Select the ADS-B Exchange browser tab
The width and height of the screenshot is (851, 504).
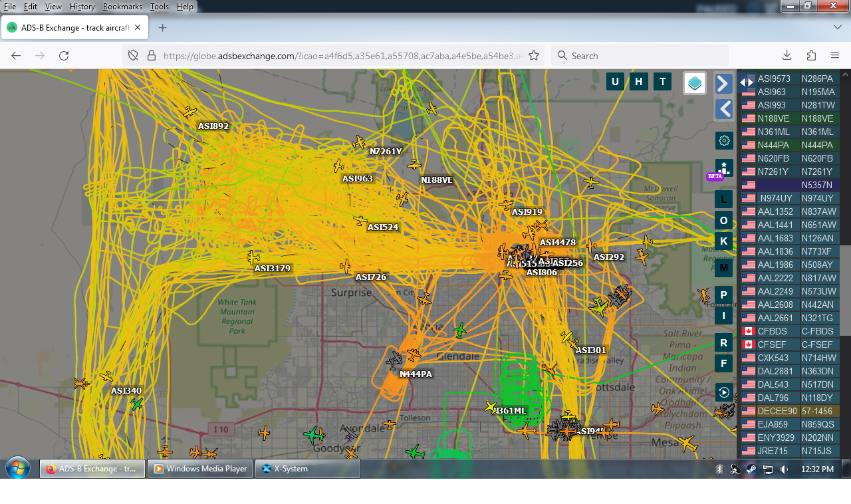pos(75,28)
